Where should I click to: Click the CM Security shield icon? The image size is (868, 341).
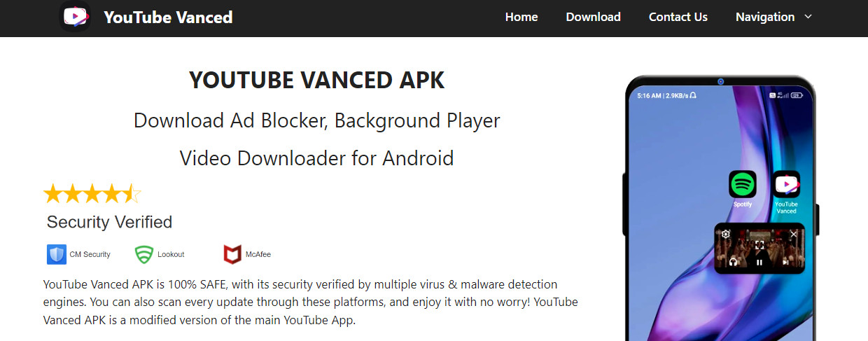(57, 254)
